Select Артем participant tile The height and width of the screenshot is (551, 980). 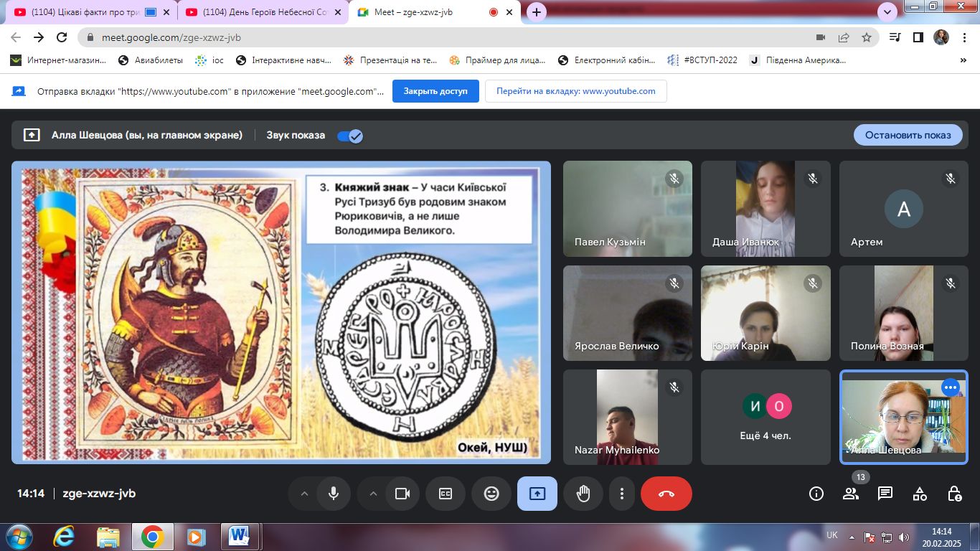coord(904,209)
